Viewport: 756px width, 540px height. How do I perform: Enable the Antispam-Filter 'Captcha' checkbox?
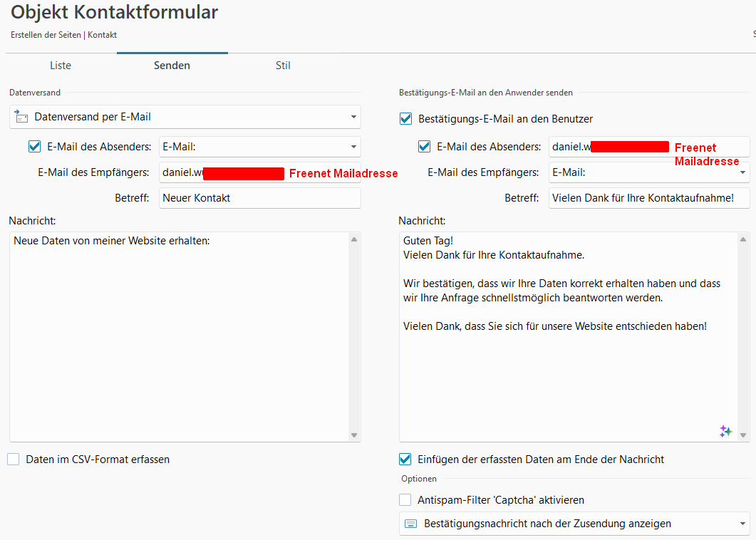405,500
